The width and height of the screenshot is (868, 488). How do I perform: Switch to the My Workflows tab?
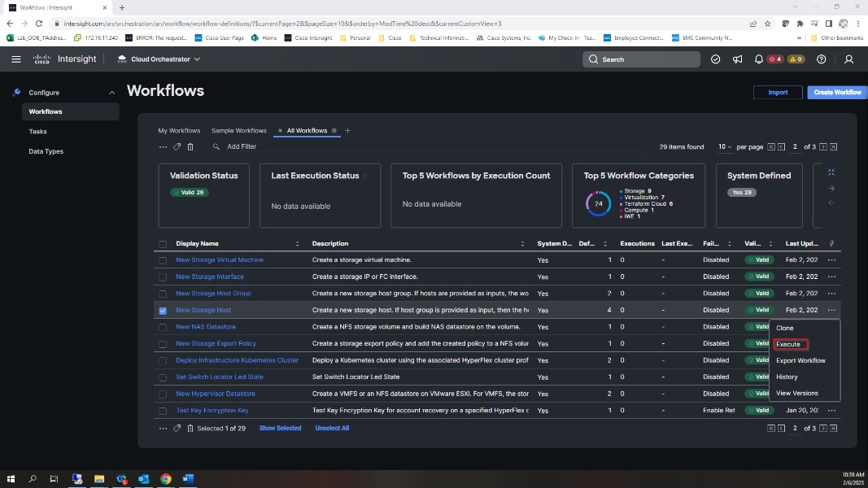point(179,131)
